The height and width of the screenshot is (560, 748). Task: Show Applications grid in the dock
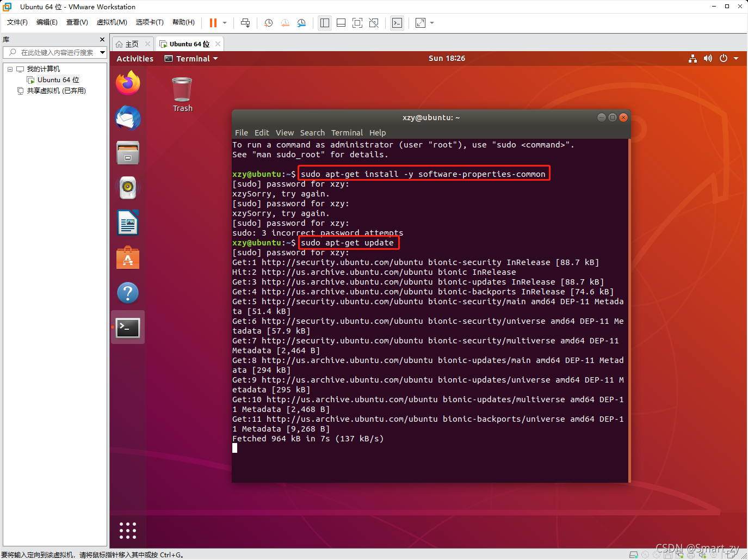[128, 531]
